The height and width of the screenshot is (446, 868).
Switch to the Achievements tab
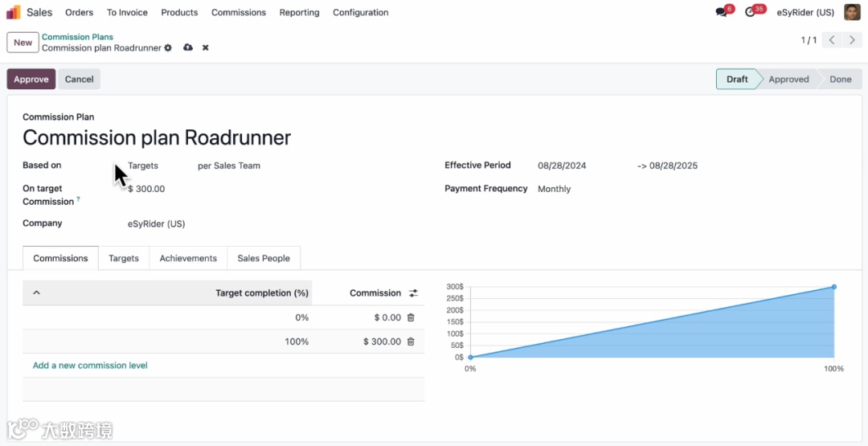pyautogui.click(x=188, y=259)
